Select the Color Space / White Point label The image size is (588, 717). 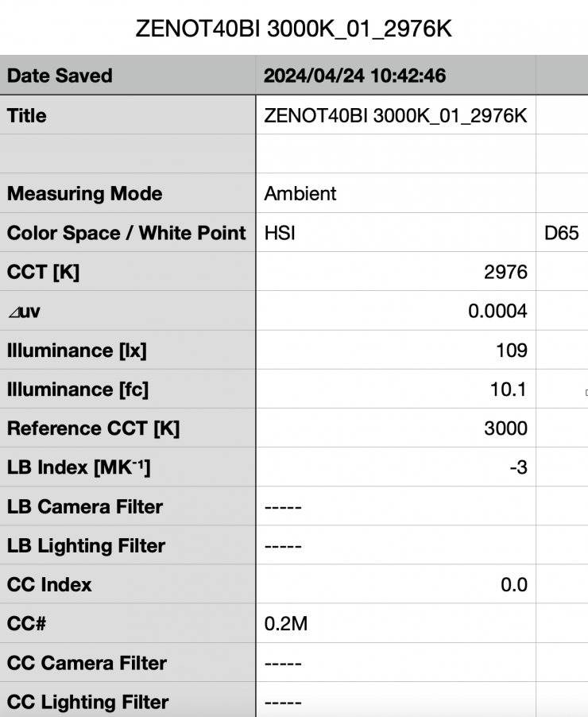(x=126, y=233)
